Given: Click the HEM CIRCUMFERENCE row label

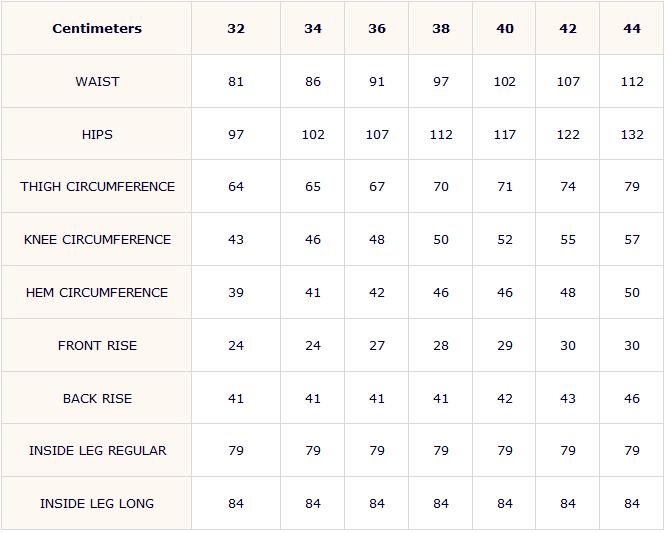Looking at the screenshot, I should pyautogui.click(x=97, y=292).
